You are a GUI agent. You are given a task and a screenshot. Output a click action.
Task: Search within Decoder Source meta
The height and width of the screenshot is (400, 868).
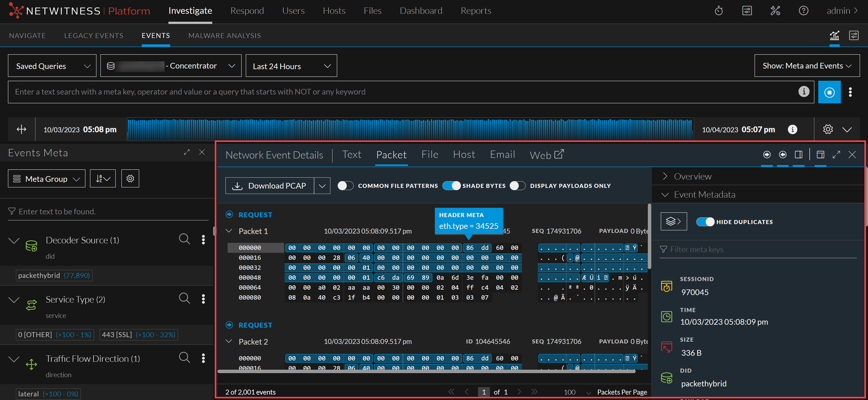coord(184,239)
